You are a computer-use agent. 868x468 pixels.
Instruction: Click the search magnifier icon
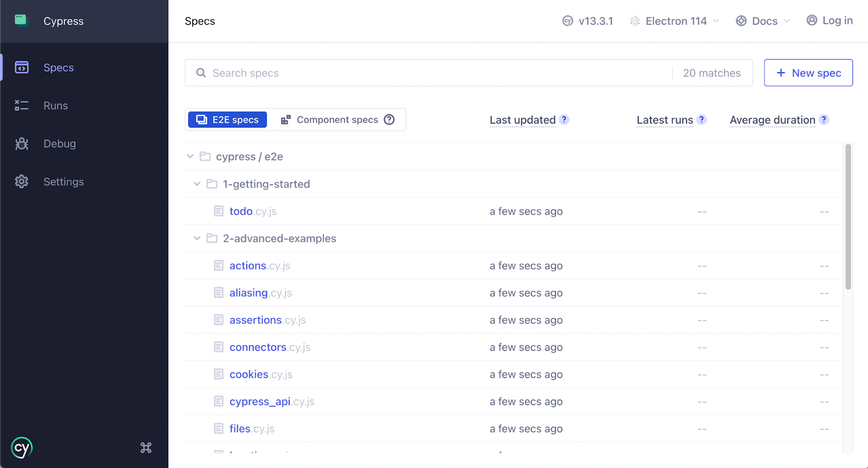tap(201, 73)
